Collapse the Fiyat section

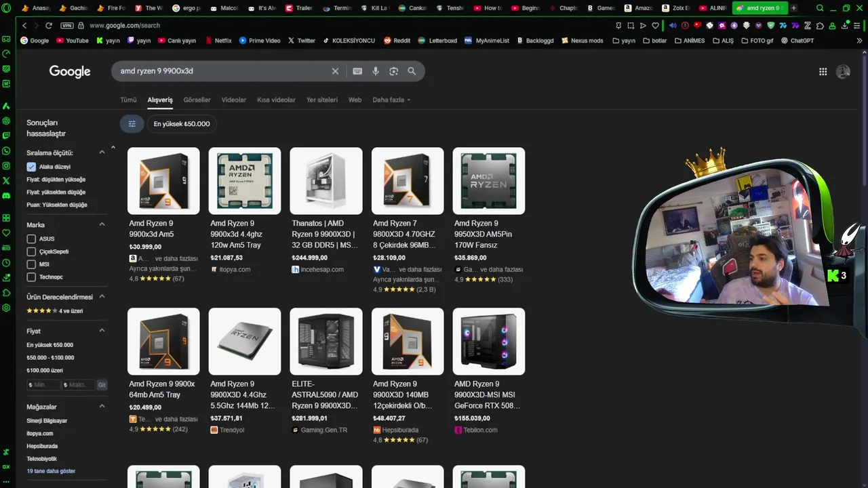tap(102, 331)
